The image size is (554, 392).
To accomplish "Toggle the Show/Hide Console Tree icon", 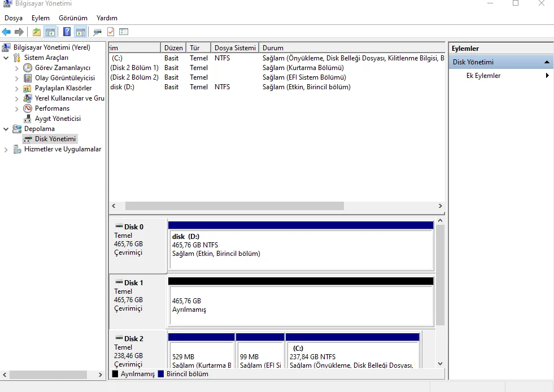I will (50, 32).
